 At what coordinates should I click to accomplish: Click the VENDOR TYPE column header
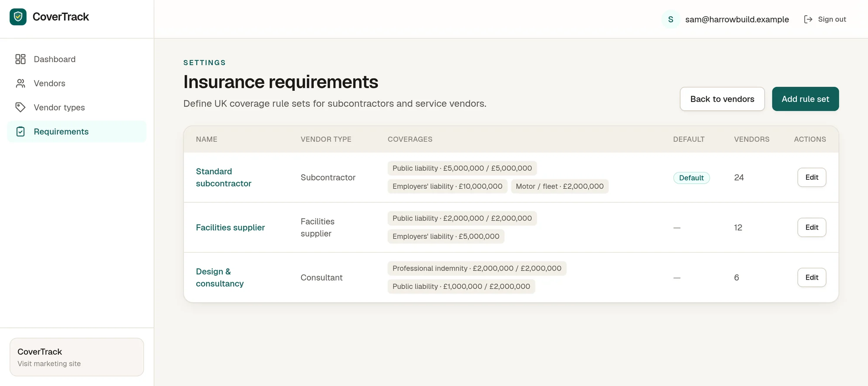[x=326, y=139]
